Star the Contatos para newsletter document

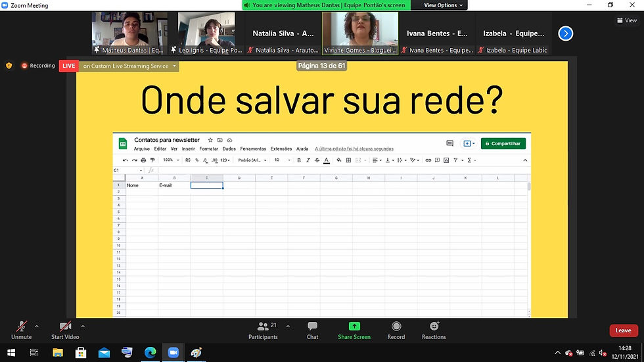coord(210,140)
